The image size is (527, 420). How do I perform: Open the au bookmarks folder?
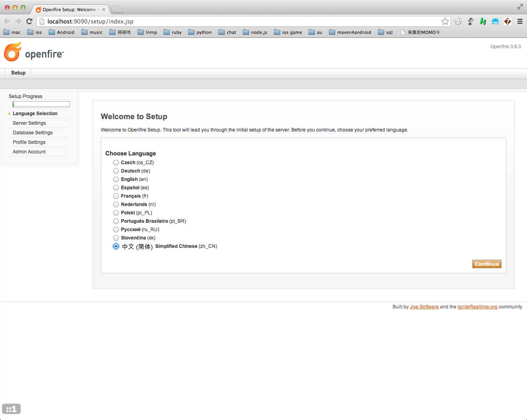pos(315,32)
